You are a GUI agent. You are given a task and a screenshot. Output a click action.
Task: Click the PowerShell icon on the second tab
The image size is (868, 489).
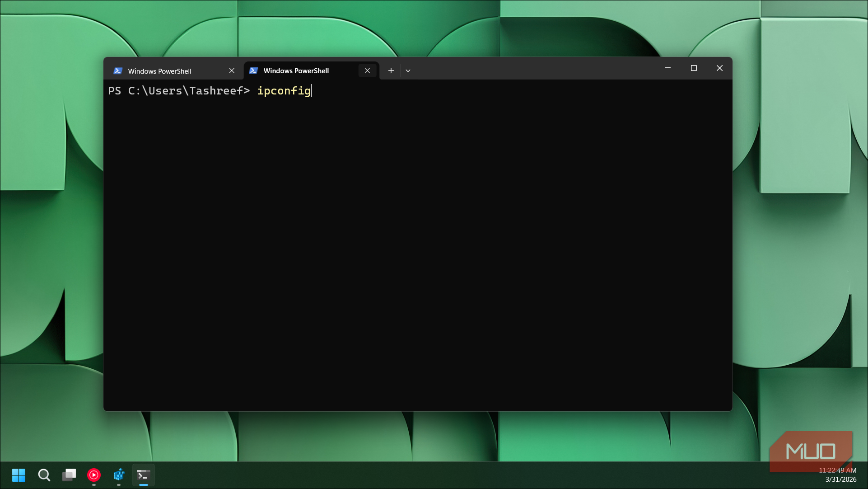pyautogui.click(x=253, y=71)
